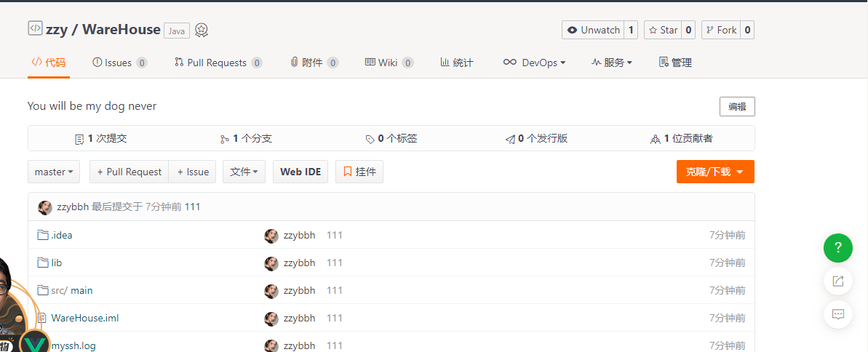Open the myssh.log file link

[x=73, y=346]
